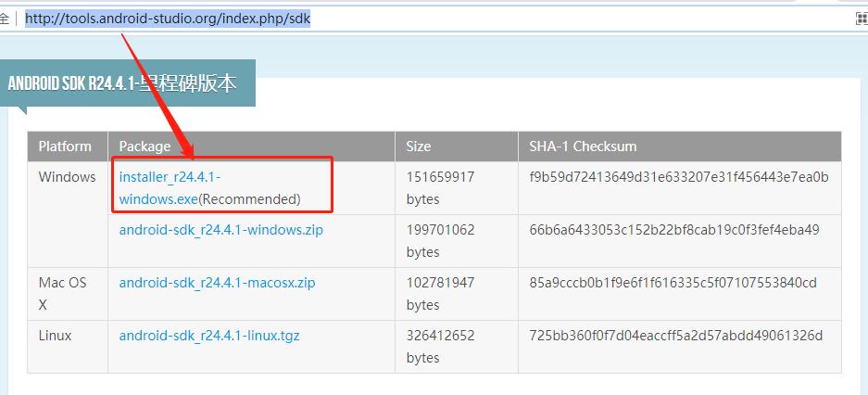Click the Windows platform cell
This screenshot has width=868, height=395.
(x=67, y=177)
